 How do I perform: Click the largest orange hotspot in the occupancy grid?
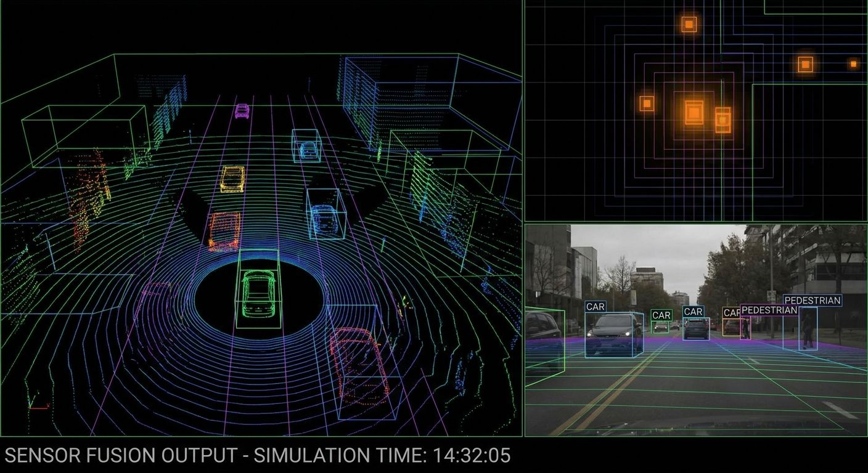pos(694,113)
